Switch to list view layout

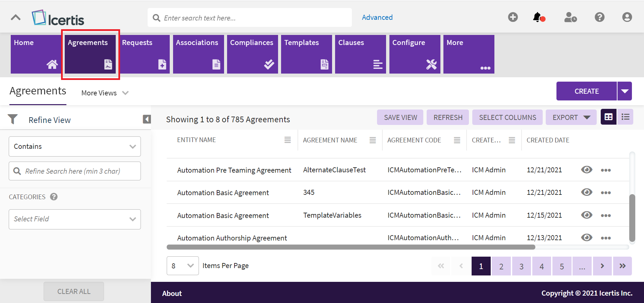[x=625, y=117]
